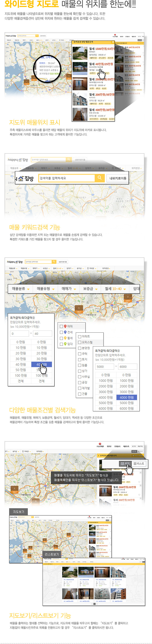Click the arrow before 검색결과 9개 매물검색
The image size is (152, 644).
pos(98,456)
